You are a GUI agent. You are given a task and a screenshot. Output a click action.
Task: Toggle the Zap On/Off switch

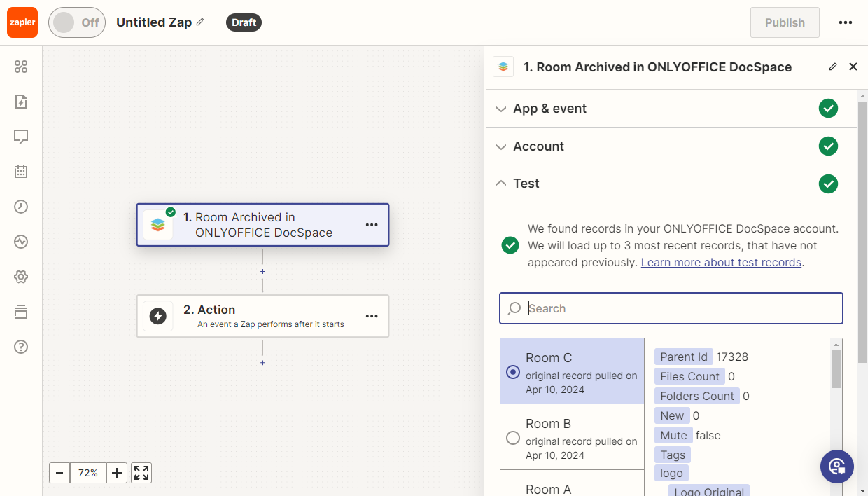[x=77, y=22]
